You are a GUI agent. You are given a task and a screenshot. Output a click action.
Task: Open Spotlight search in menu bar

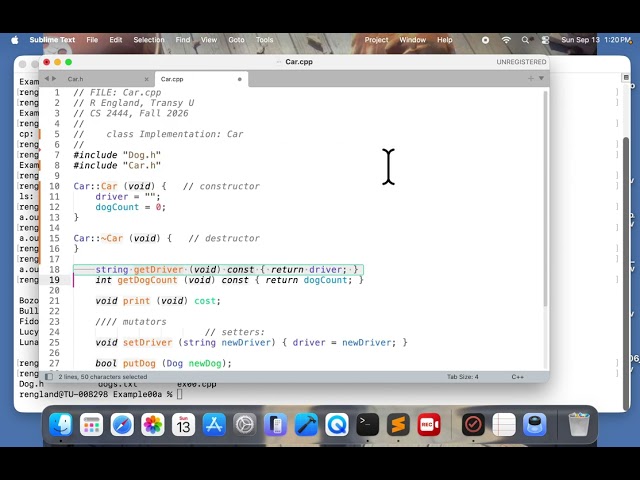coord(525,40)
